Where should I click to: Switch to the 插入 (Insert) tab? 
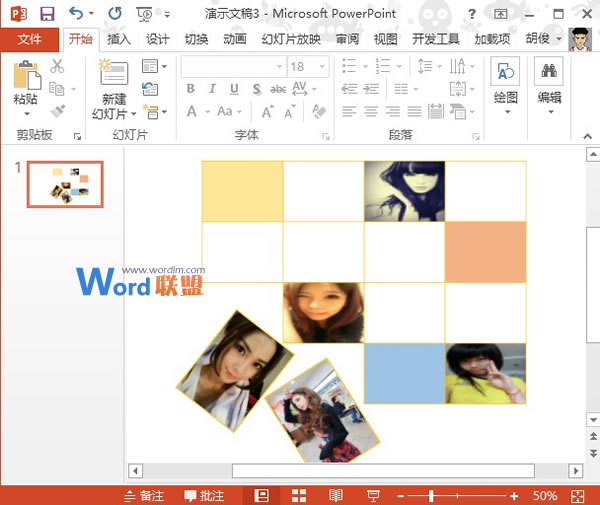pyautogui.click(x=119, y=39)
